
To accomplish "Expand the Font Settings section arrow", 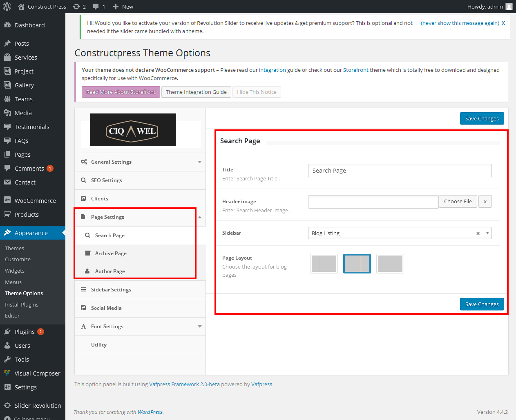I will [199, 327].
